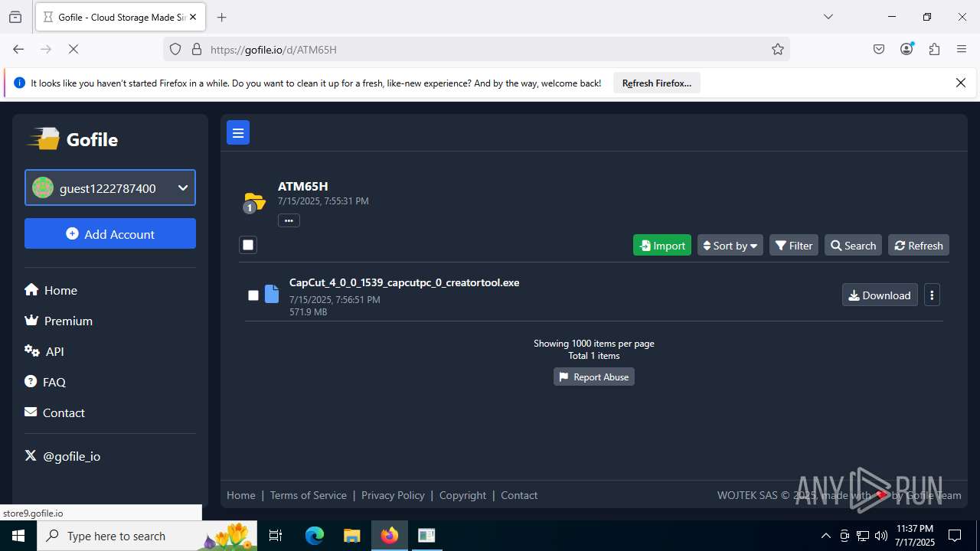Open the volume control in tray
This screenshot has width=980, height=551.
click(881, 536)
